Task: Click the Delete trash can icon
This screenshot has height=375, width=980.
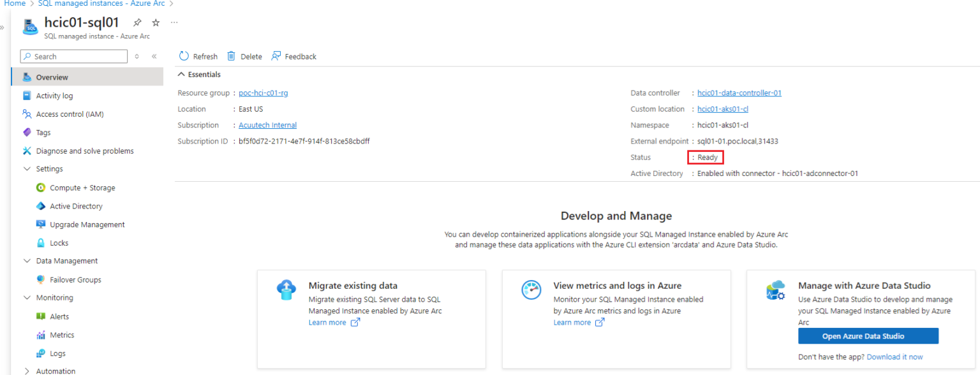Action: click(232, 56)
